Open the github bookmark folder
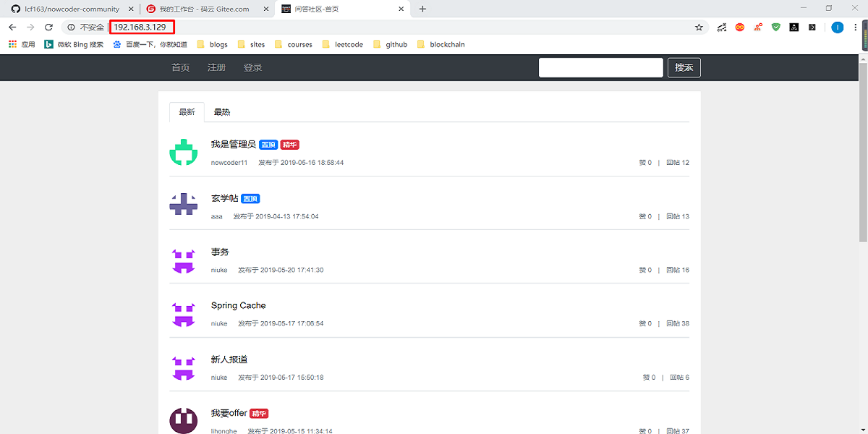Image resolution: width=868 pixels, height=434 pixels. click(x=390, y=44)
